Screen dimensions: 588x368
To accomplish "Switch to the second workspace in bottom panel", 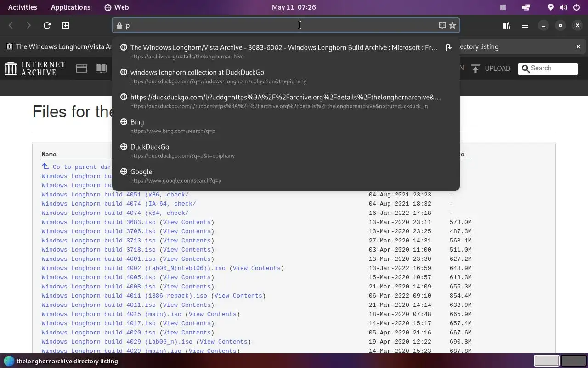I will click(574, 361).
